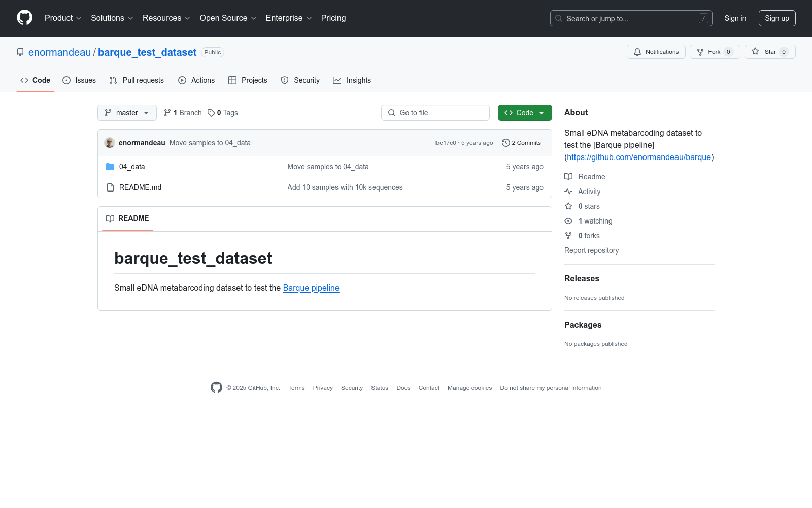Open the README.md file
Screen dimensions: 812x508
[x=141, y=187]
